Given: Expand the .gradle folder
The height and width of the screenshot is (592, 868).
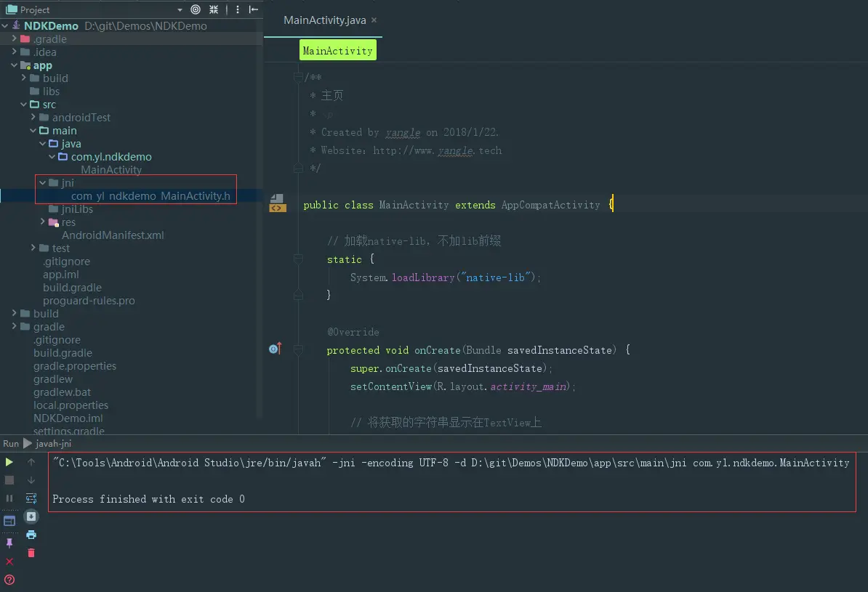Looking at the screenshot, I should pos(15,38).
